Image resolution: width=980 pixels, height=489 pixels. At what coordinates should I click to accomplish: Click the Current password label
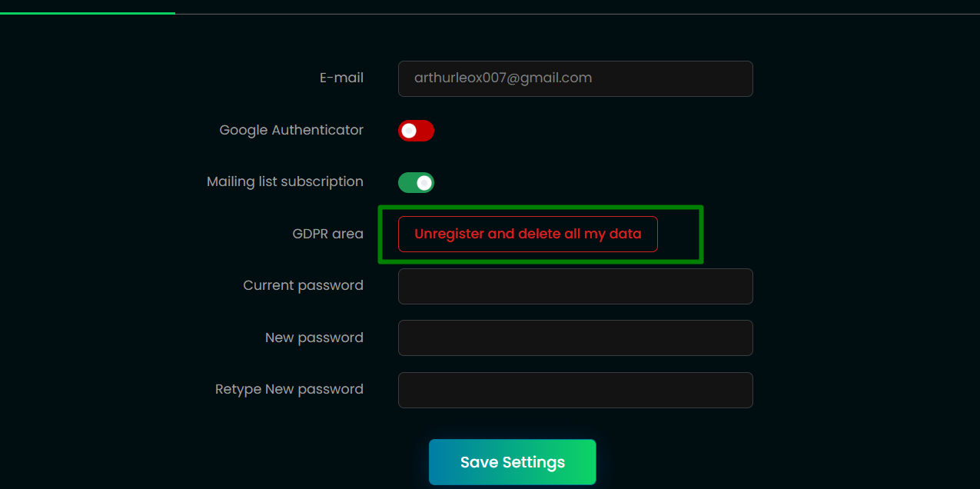click(x=303, y=286)
